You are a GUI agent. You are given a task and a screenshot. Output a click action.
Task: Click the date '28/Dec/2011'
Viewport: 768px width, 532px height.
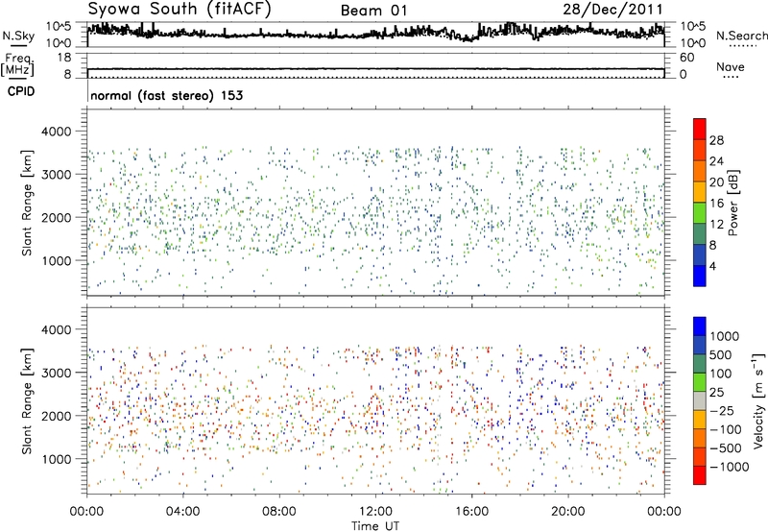click(612, 9)
